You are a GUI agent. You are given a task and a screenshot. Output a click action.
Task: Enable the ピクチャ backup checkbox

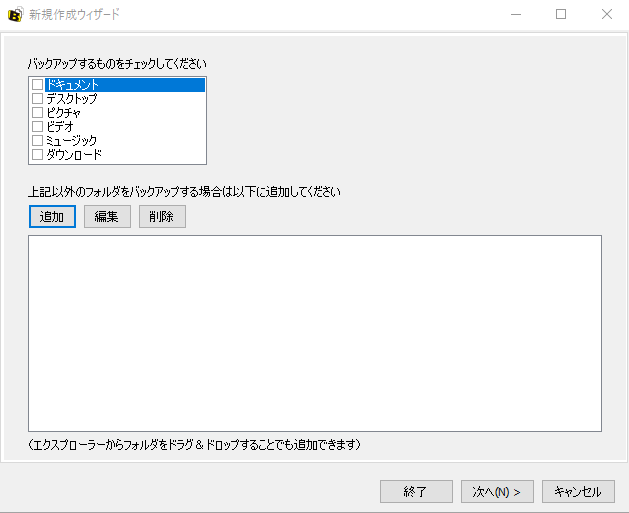(37, 113)
